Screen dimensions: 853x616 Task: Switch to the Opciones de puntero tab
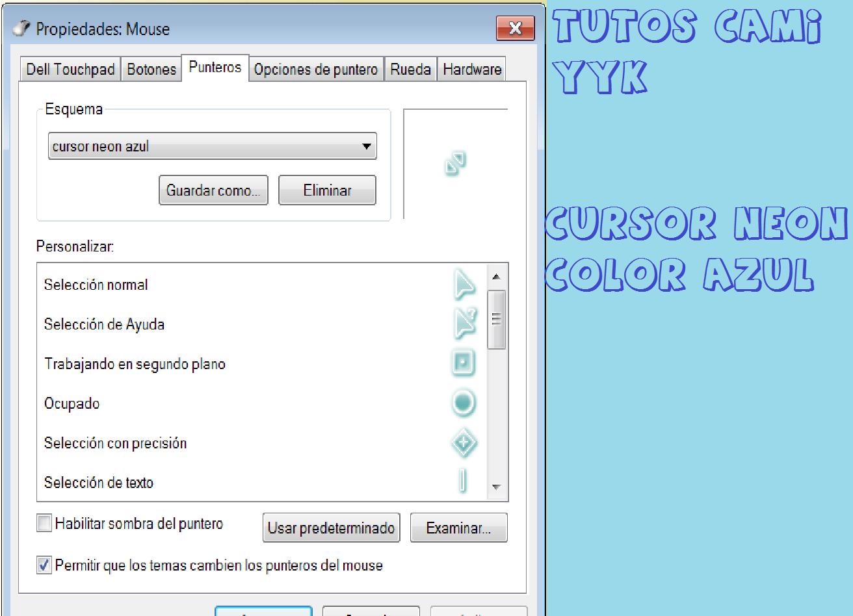coord(316,70)
